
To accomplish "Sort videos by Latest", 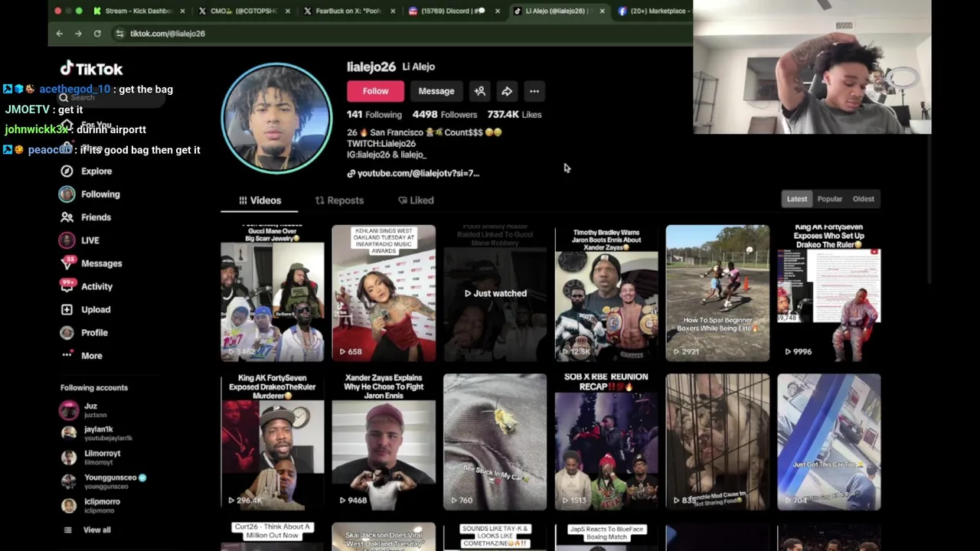I will 797,199.
